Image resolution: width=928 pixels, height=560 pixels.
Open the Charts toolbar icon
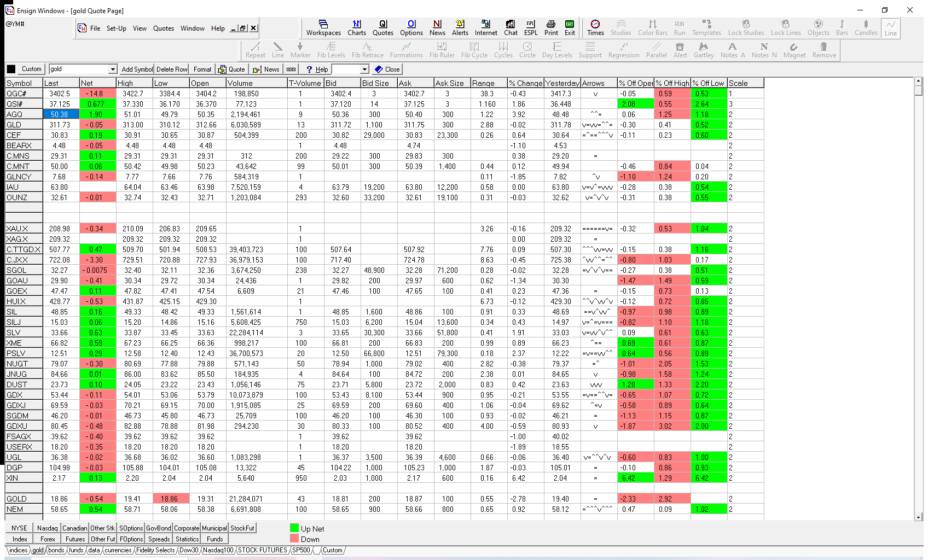[357, 28]
